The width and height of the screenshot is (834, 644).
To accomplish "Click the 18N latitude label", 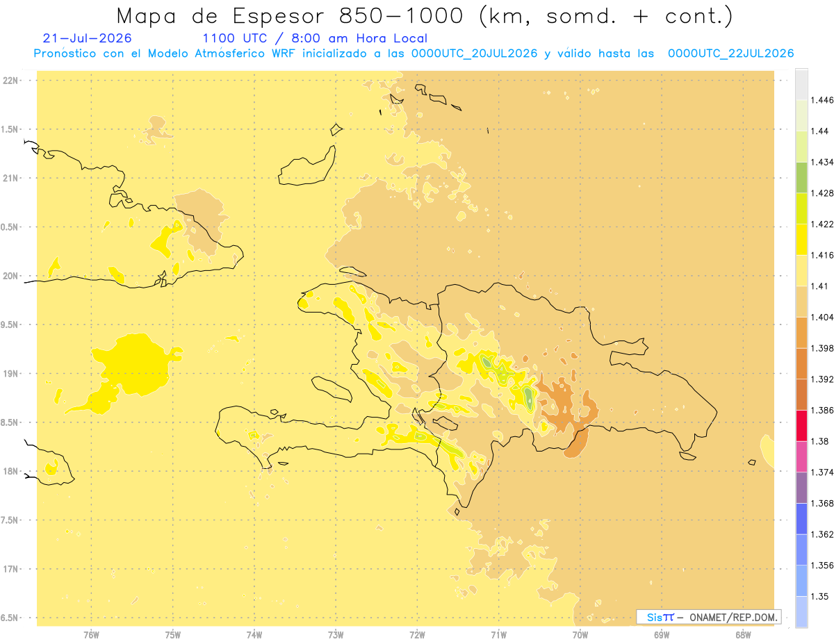I will (x=11, y=472).
